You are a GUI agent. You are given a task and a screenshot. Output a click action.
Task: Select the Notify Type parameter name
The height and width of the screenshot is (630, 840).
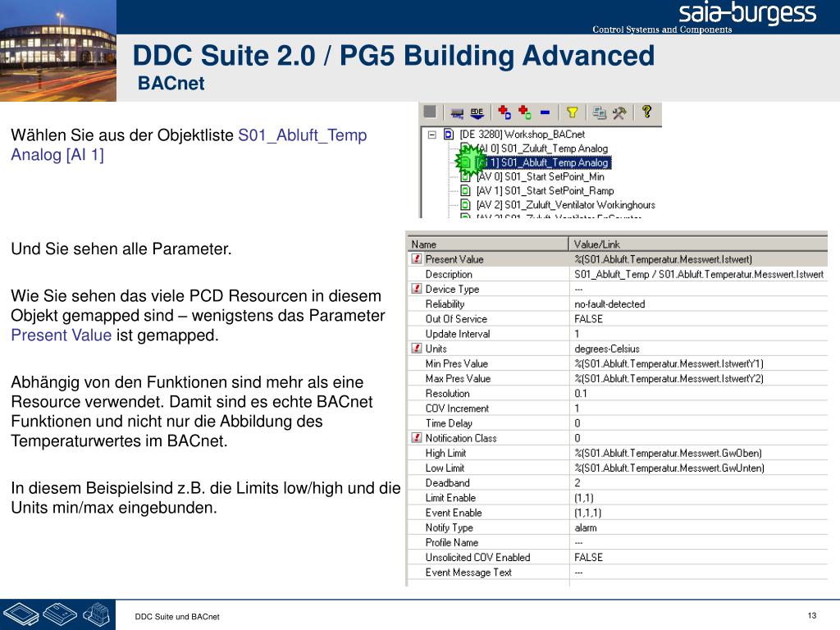(x=449, y=527)
